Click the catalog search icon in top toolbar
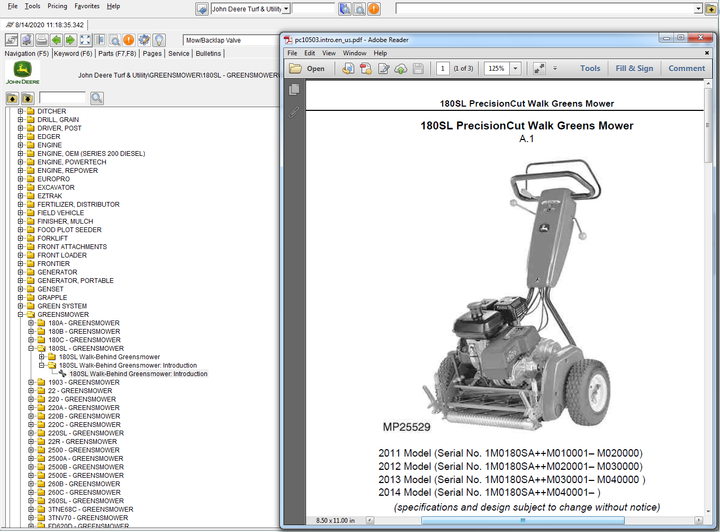The width and height of the screenshot is (720, 532). 345,8
